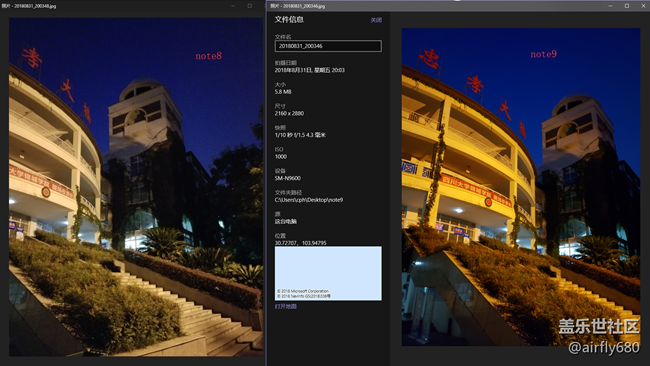Click the 尺寸 label
Screen dimensions: 650x366
click(280, 106)
